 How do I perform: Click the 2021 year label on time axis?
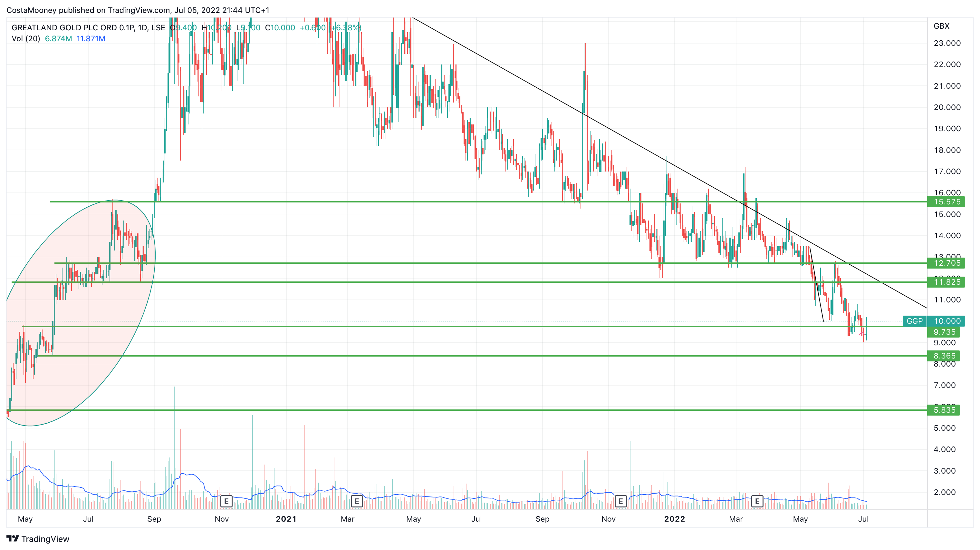click(x=286, y=519)
